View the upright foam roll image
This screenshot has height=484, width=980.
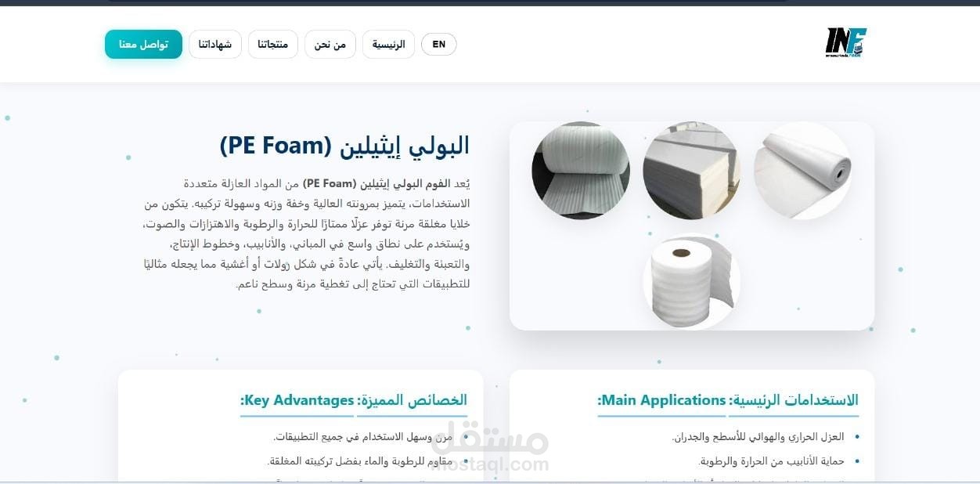pos(691,280)
